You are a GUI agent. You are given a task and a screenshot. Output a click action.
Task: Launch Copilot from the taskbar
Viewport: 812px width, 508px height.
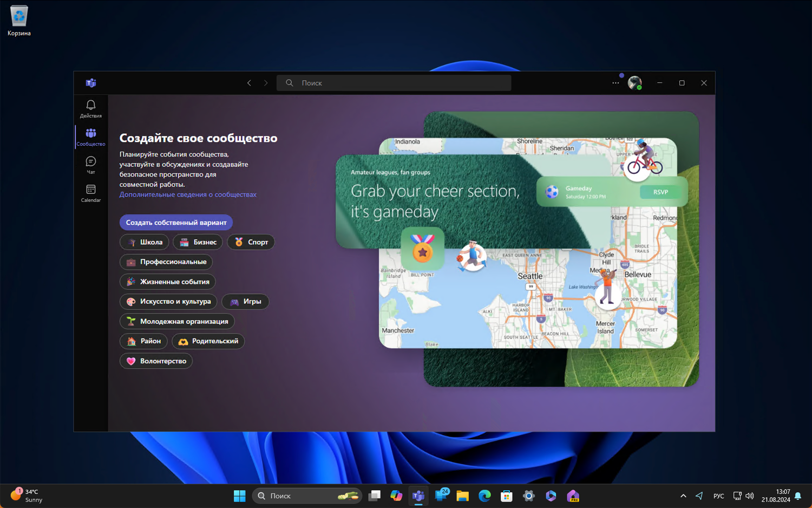coord(396,496)
